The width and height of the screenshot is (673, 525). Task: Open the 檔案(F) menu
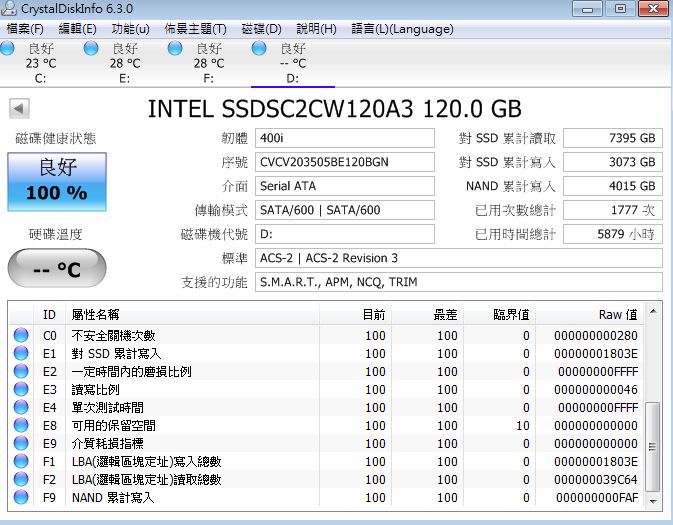(x=25, y=29)
